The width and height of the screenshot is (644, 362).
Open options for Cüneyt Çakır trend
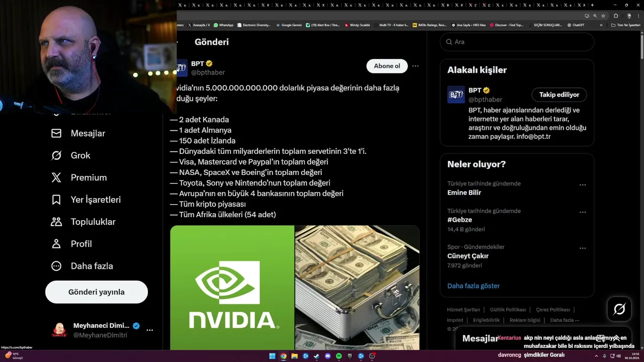(583, 248)
